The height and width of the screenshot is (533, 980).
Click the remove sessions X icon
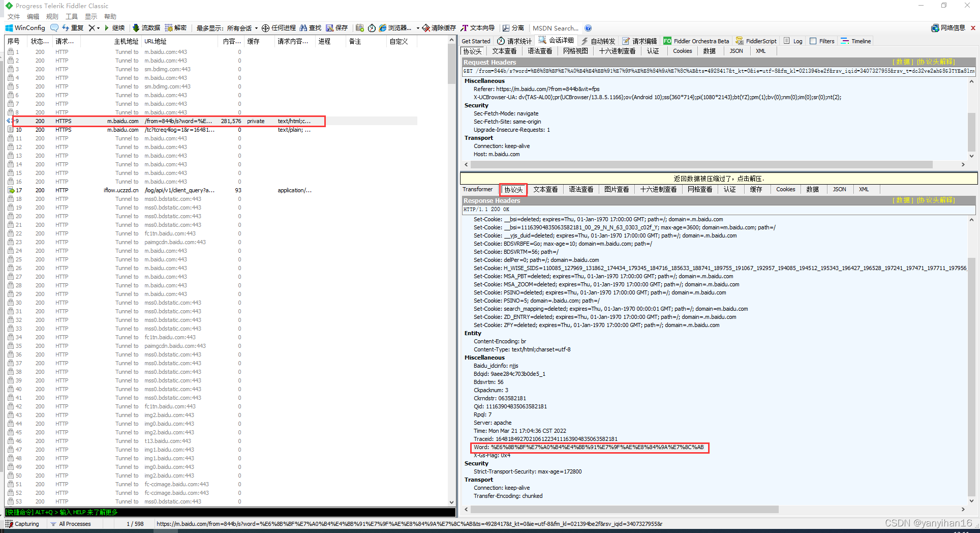(91, 28)
